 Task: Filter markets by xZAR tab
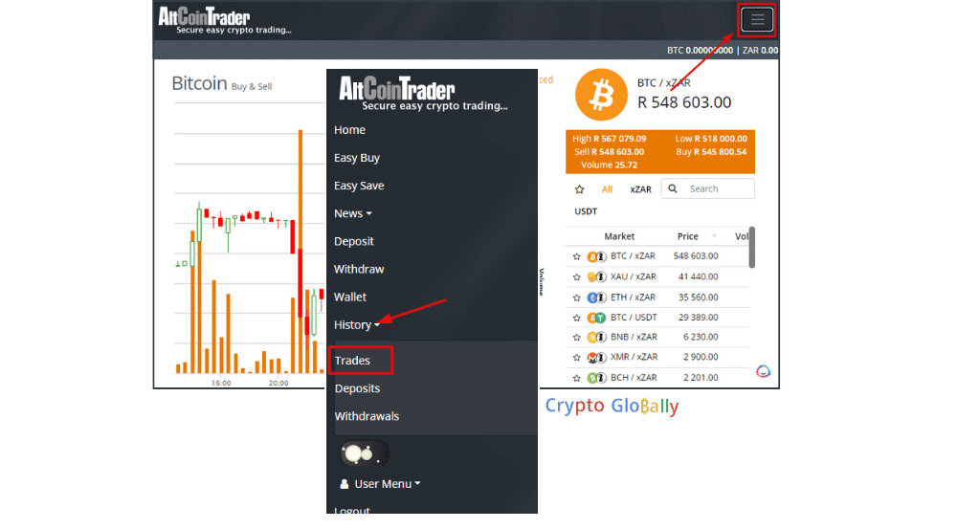pos(640,189)
